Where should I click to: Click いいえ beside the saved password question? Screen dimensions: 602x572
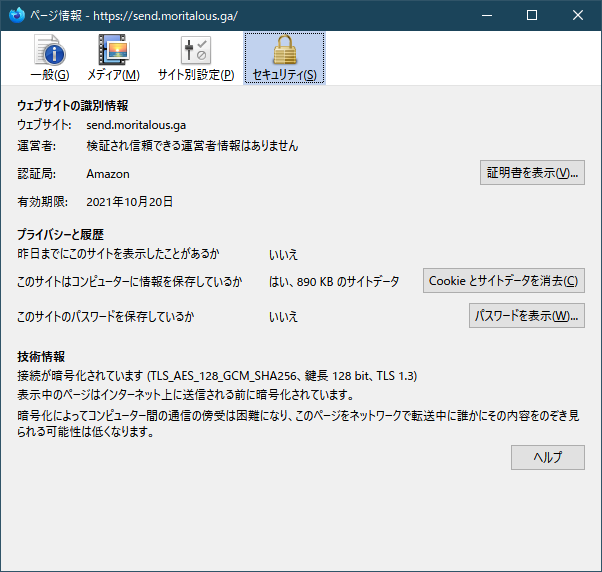283,316
